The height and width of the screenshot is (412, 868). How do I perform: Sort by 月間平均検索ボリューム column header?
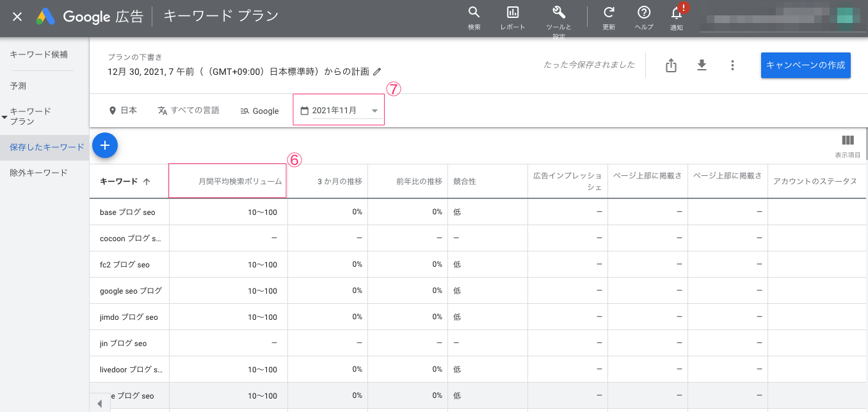[240, 181]
